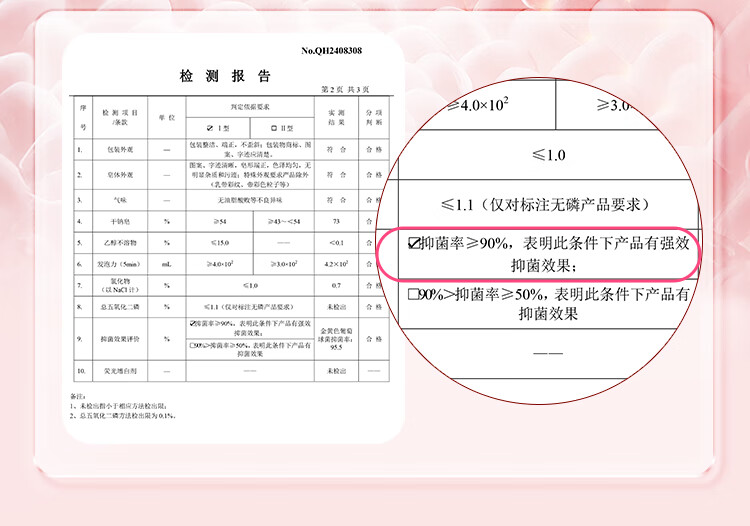Click checked 抑菌率≥90% box in small report table

(x=192, y=324)
